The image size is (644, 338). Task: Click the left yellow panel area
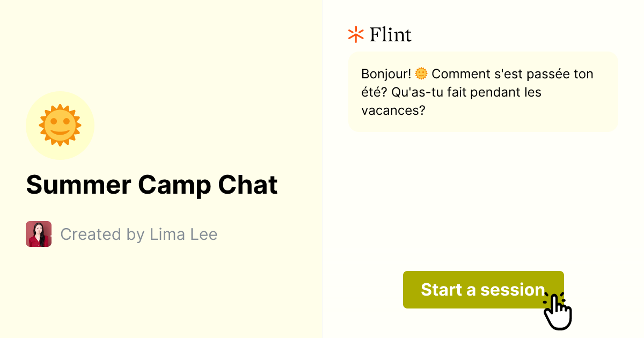(161, 295)
